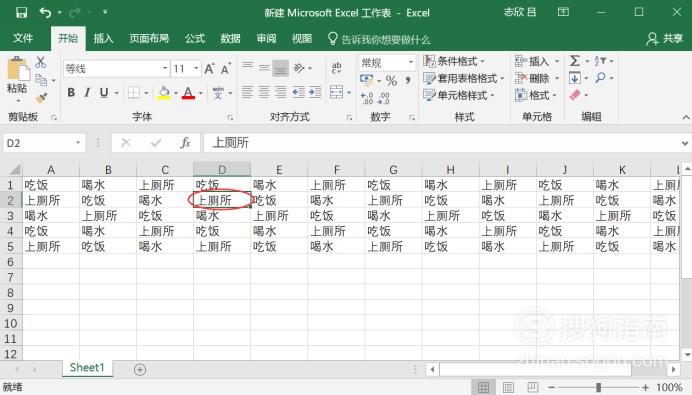
Task: Click the 共享 share button
Action: [x=665, y=39]
